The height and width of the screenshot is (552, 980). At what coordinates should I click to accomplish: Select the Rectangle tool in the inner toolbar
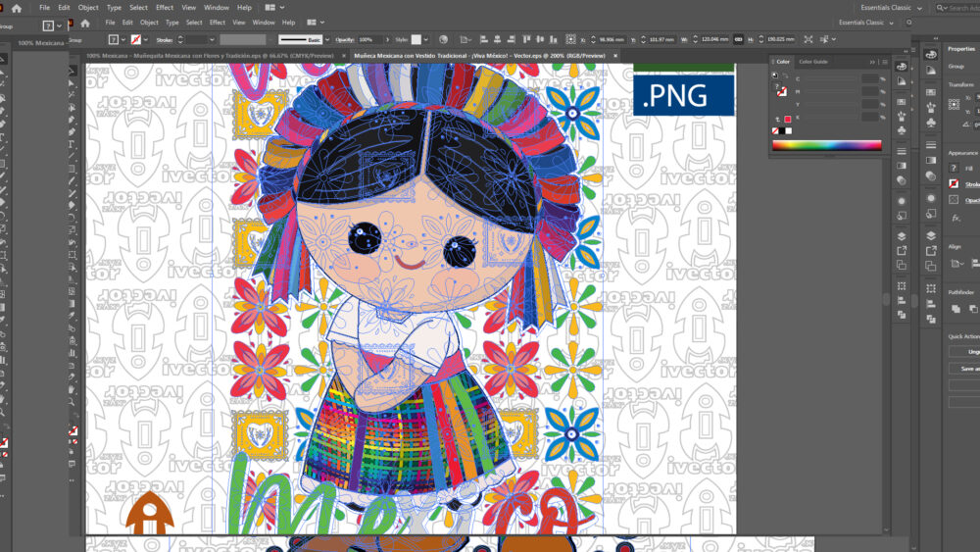point(72,169)
